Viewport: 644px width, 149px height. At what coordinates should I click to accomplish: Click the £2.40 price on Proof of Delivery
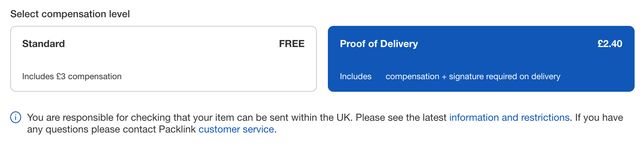point(610,44)
